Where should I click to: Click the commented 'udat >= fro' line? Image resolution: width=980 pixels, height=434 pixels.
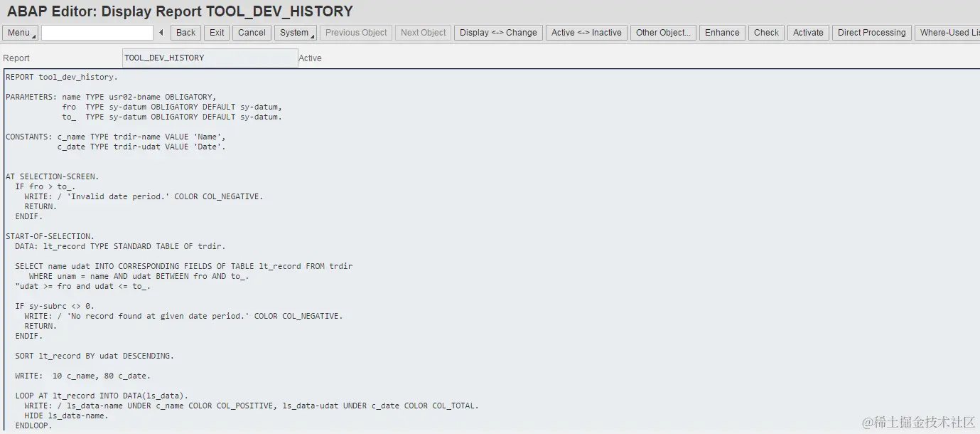tap(82, 286)
